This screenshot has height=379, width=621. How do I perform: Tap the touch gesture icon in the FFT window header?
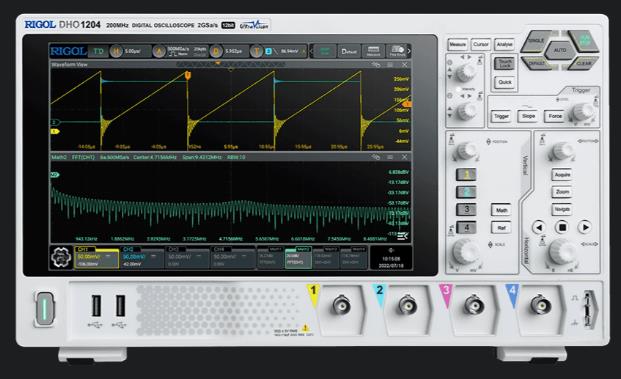pyautogui.click(x=376, y=157)
